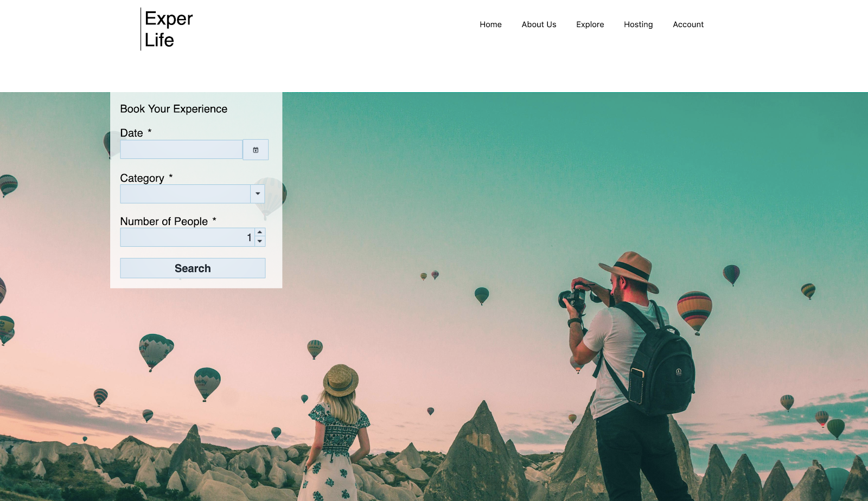Click the Exper Life logo
The height and width of the screenshot is (501, 868).
tap(168, 29)
